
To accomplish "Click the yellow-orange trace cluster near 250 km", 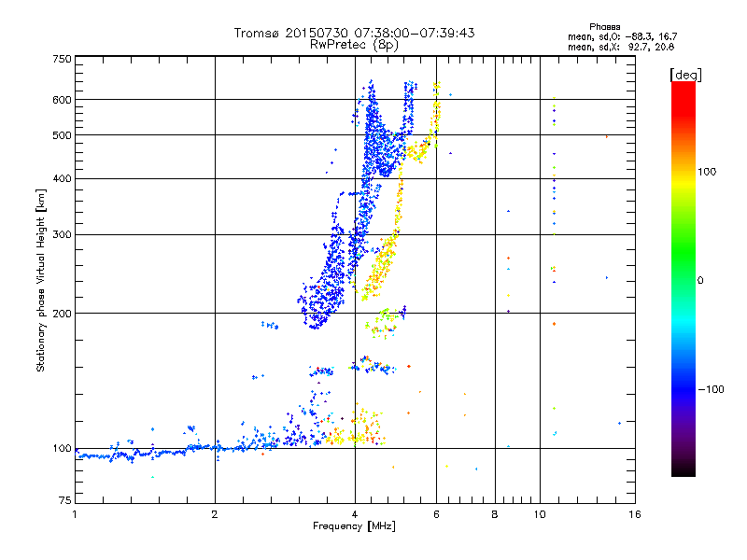I will coord(379,269).
